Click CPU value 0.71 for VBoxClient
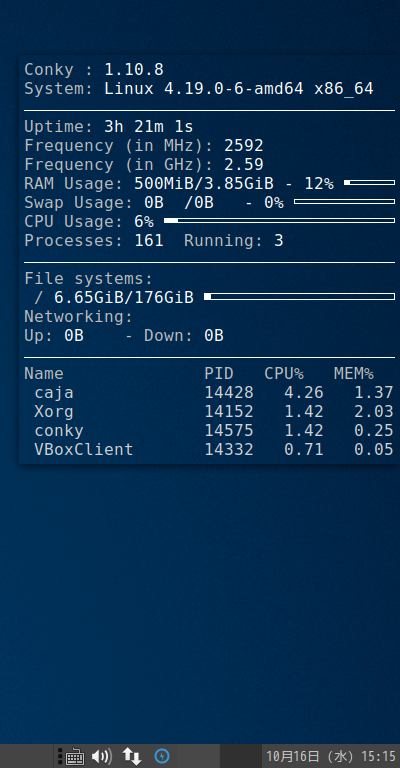Image resolution: width=400 pixels, height=768 pixels. point(304,449)
